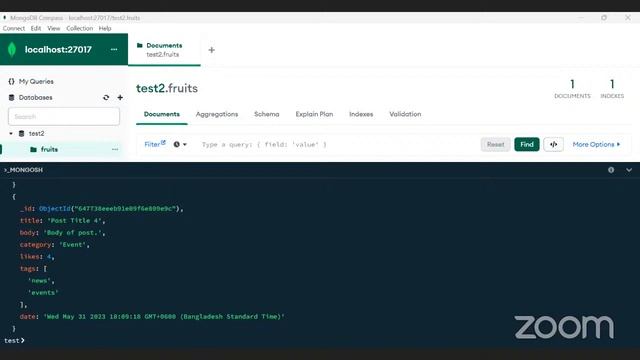Click the MONGOSH shell header
Viewport: 640px width, 360px height.
tap(24, 170)
